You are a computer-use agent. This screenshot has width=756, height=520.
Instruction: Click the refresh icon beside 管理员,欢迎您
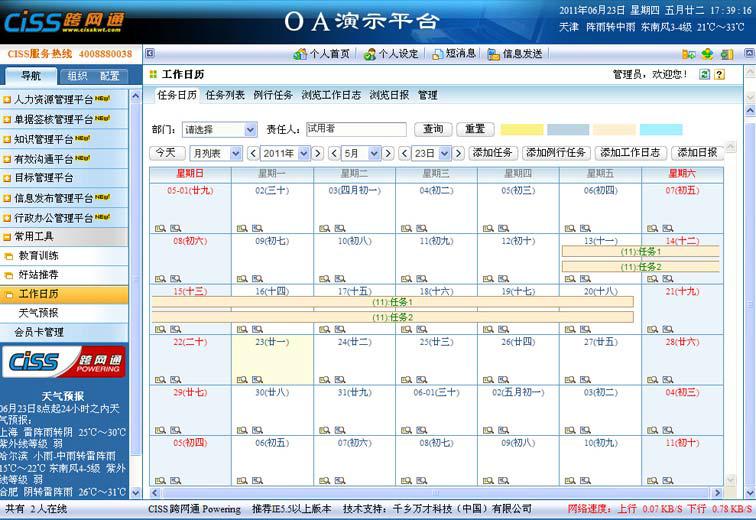(704, 74)
